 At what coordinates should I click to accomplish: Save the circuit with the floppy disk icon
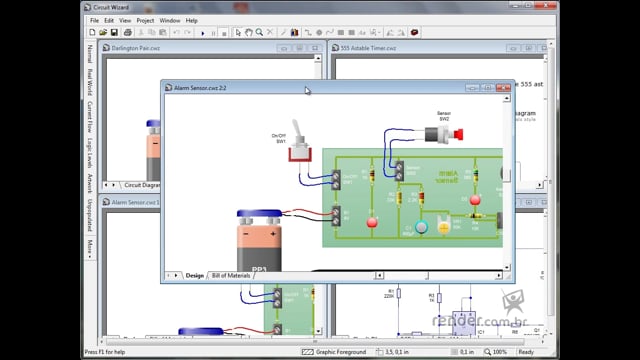point(114,33)
